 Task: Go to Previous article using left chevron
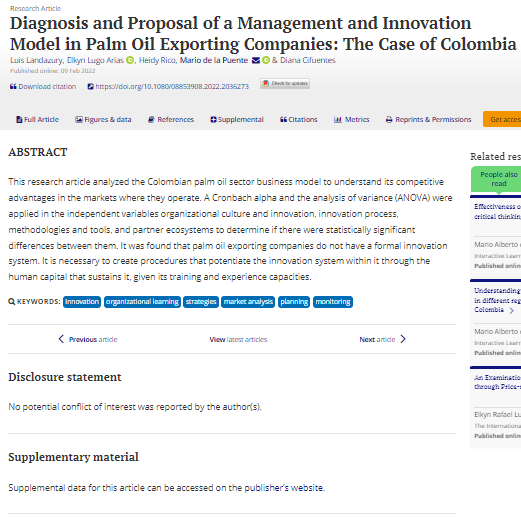coord(61,339)
